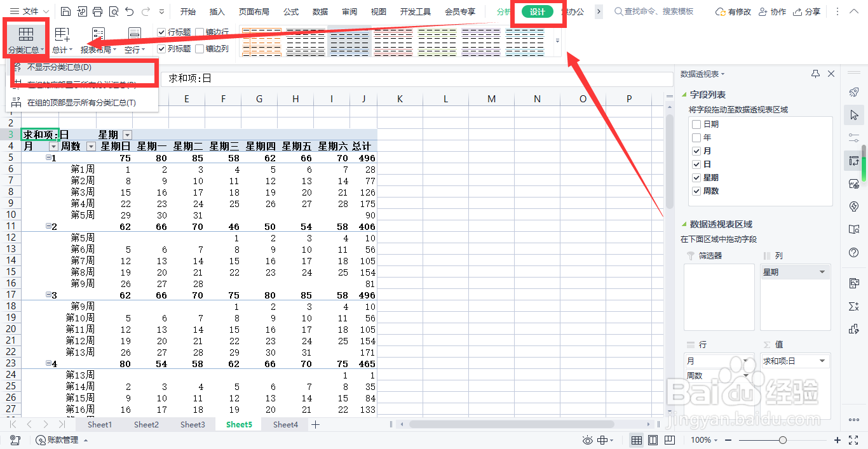Toggle eye-protection mode icon in status bar
This screenshot has height=449, width=868.
[x=588, y=440]
